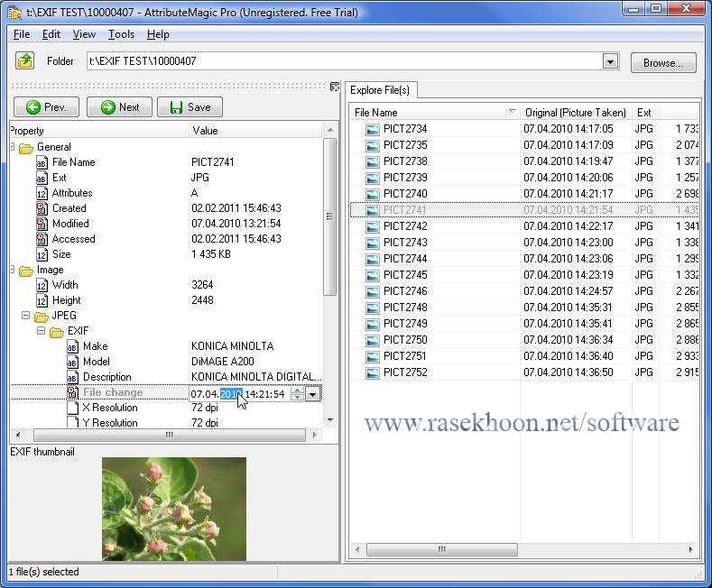Collapse the Image tree node
This screenshot has height=588, width=712.
[13, 270]
